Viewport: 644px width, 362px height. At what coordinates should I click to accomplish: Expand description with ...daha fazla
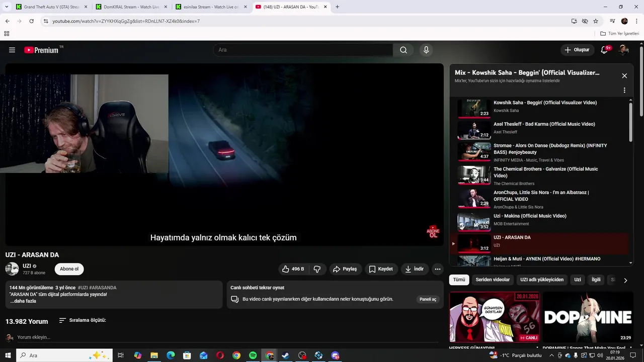(x=23, y=301)
